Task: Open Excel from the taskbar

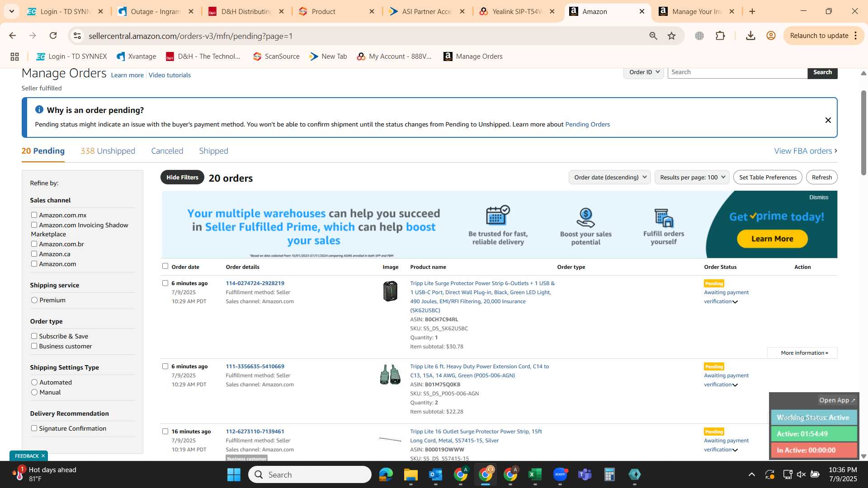Action: tap(535, 474)
